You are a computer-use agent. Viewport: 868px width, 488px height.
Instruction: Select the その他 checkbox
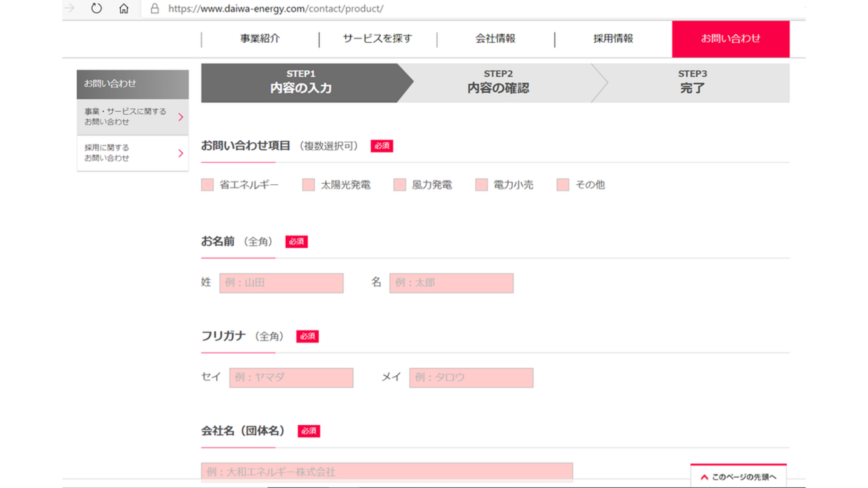[x=563, y=185]
